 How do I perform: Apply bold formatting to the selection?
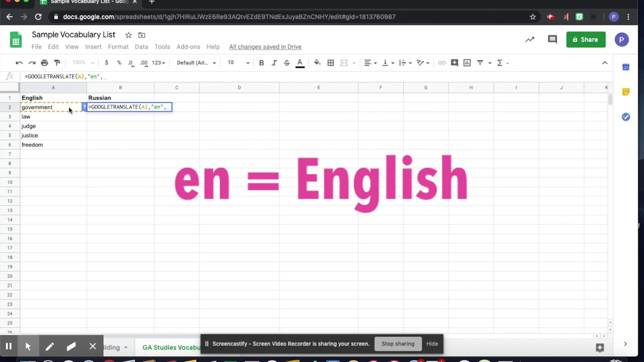coord(261,63)
